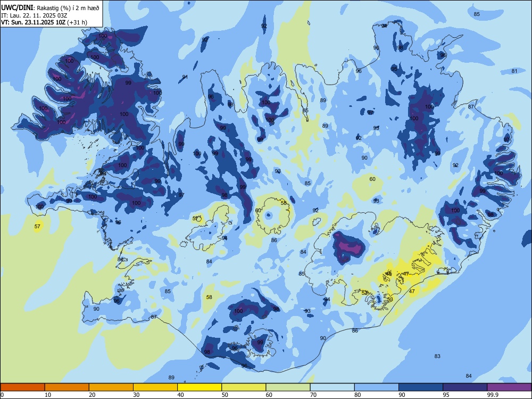The height and width of the screenshot is (399, 532).
Task: Click the '48' humidity value in the yellow area
Action: 389,273
